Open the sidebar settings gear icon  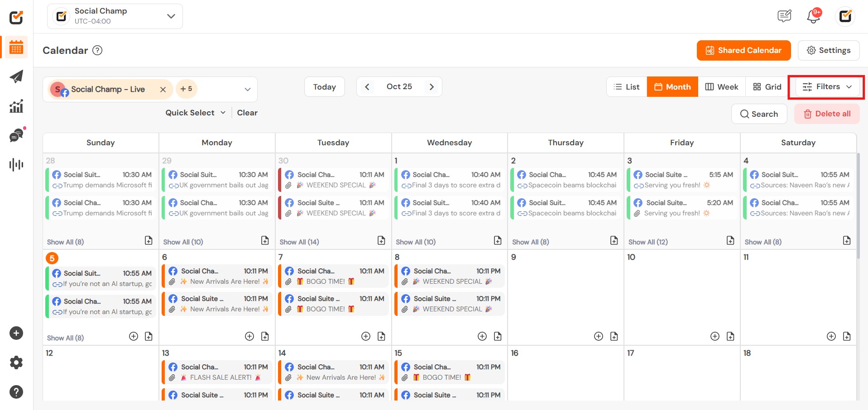pos(16,362)
